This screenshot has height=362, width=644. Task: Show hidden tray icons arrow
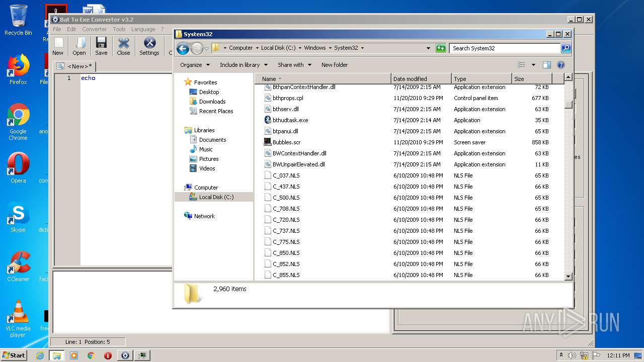tap(561, 355)
